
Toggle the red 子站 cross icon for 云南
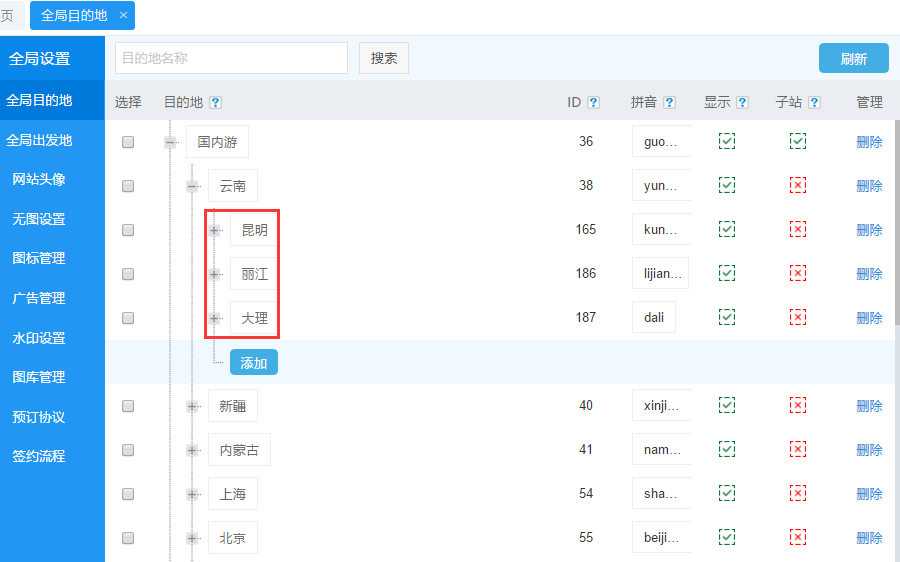coord(797,186)
